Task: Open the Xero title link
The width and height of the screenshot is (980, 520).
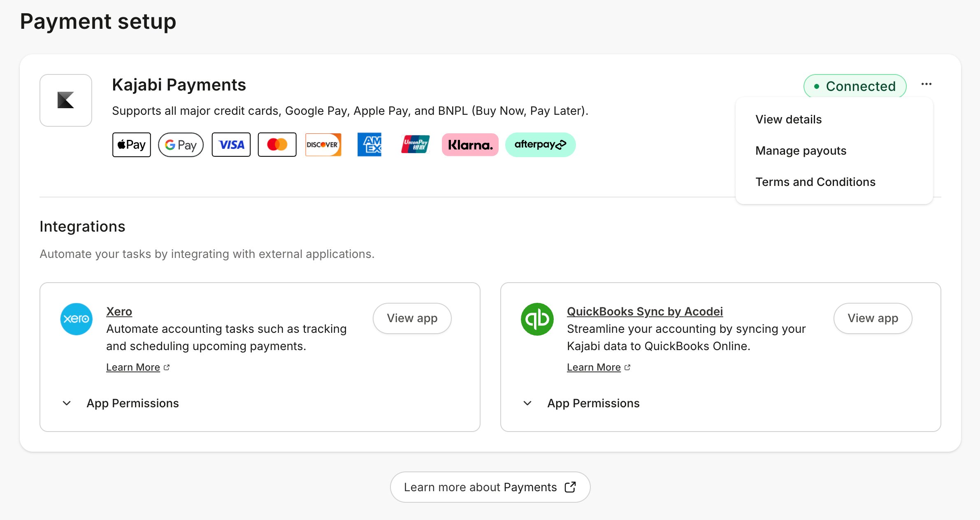Action: 119,311
